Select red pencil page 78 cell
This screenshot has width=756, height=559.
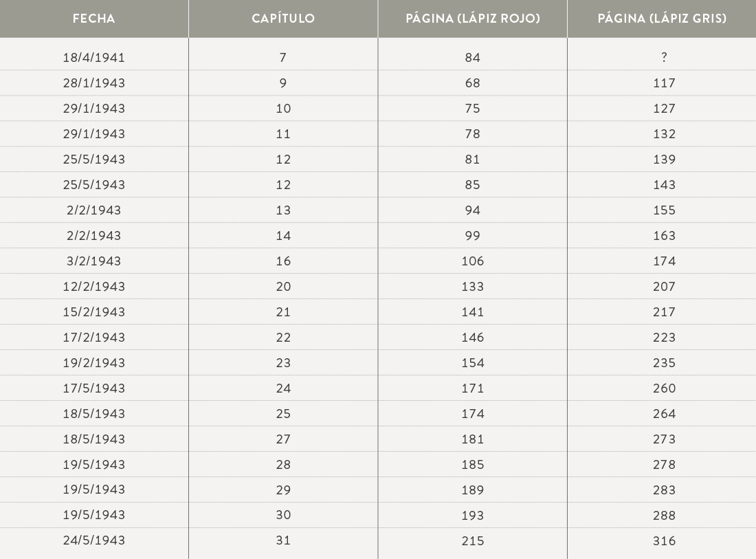point(473,133)
